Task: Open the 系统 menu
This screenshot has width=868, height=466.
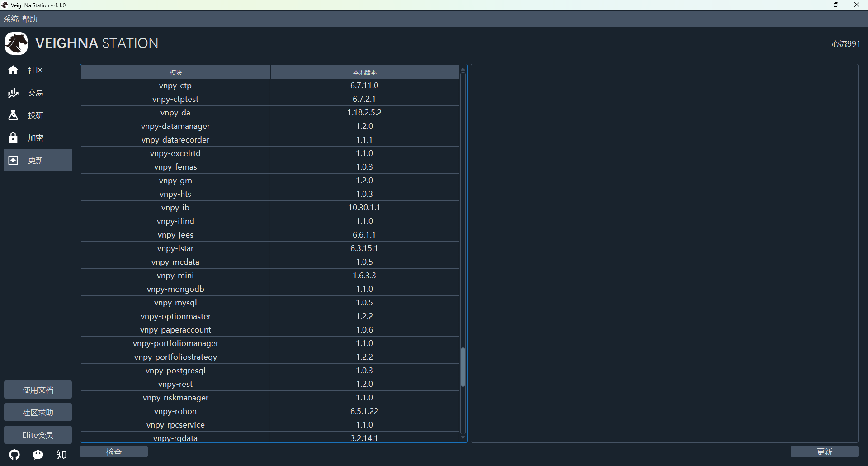Action: (x=11, y=19)
